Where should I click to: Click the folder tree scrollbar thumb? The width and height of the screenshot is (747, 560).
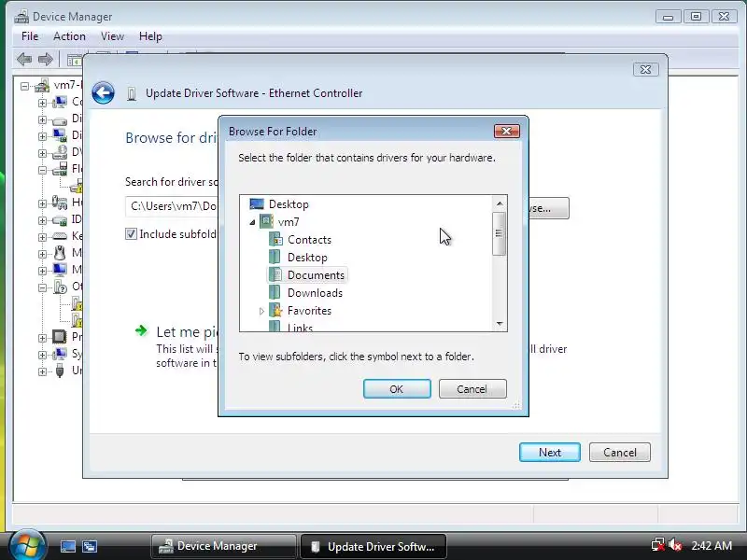click(499, 233)
